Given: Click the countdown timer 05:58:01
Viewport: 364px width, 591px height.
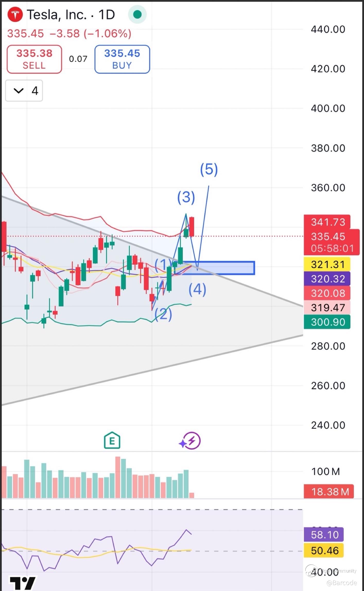Looking at the screenshot, I should point(332,248).
